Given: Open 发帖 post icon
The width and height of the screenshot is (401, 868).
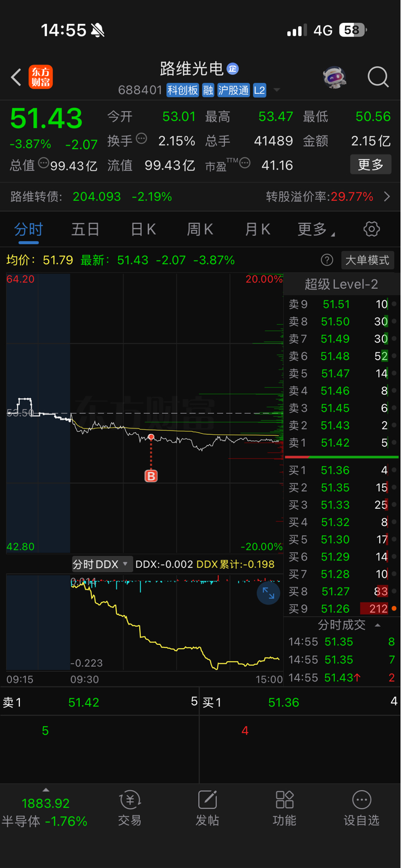Looking at the screenshot, I should (207, 808).
